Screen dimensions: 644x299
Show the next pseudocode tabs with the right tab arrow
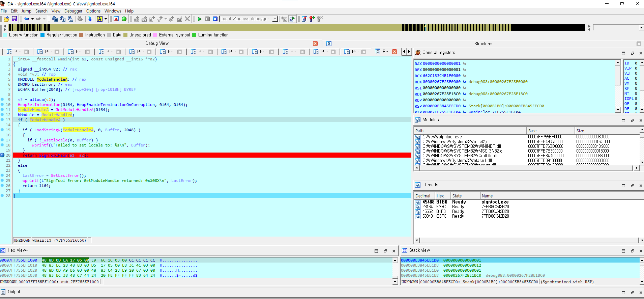pyautogui.click(x=409, y=52)
